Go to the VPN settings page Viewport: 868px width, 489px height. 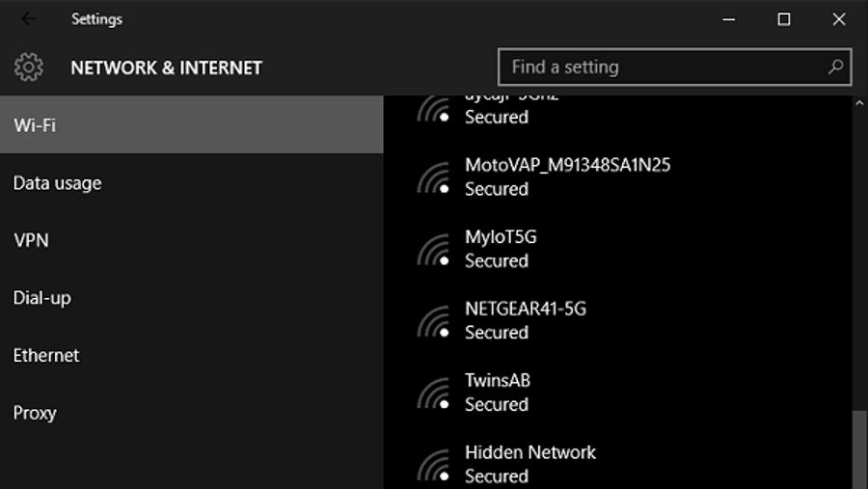(31, 240)
